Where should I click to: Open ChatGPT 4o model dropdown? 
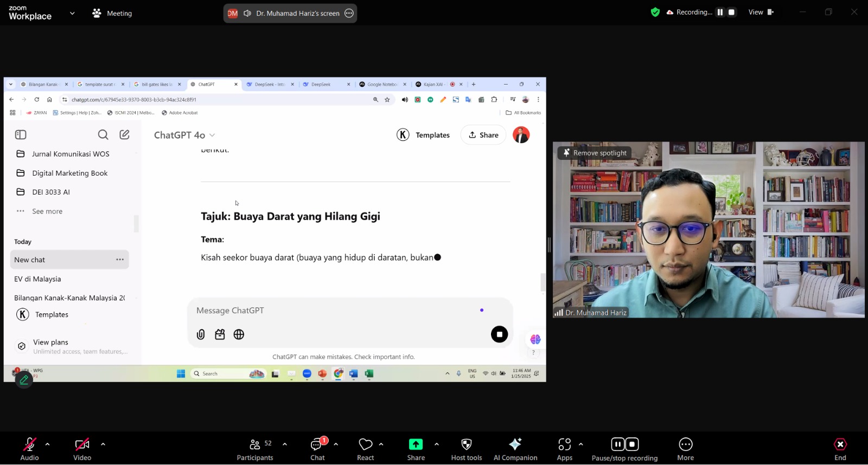(x=184, y=135)
